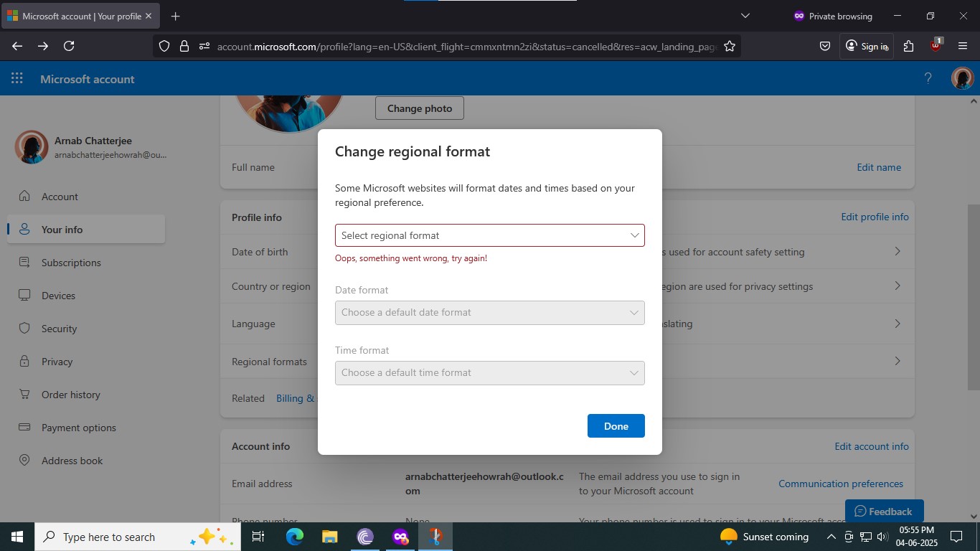Viewport: 980px width, 551px height.
Task: Open the app launcher waffle icon
Action: point(17,79)
